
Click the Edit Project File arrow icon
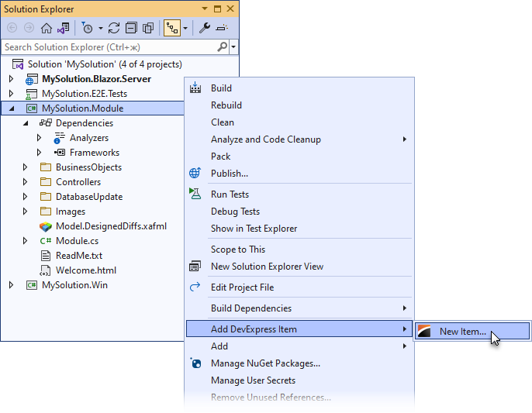click(x=195, y=287)
